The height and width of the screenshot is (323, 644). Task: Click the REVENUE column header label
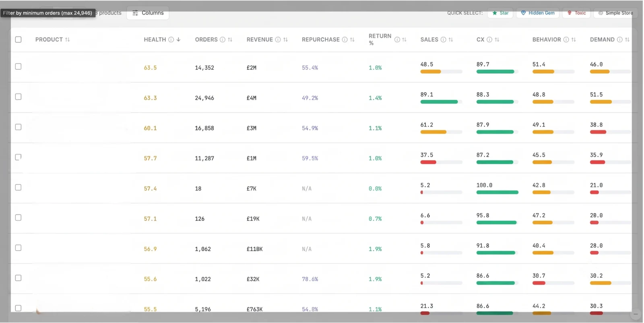pos(260,39)
